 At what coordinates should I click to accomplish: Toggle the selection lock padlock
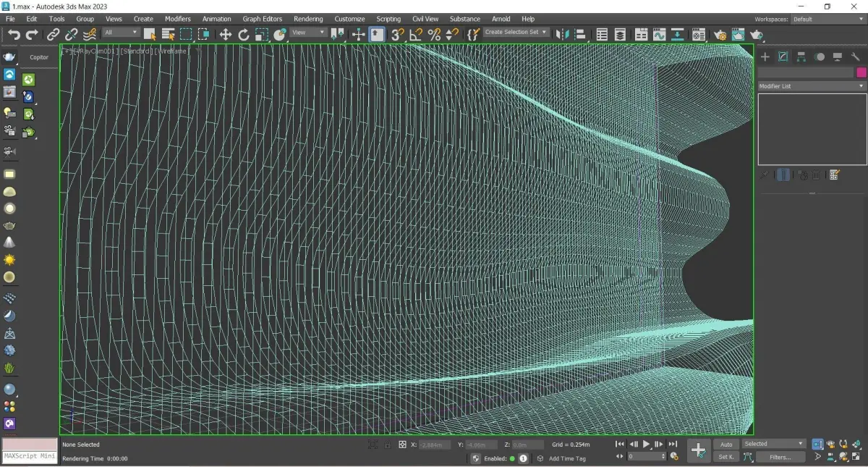tap(388, 445)
